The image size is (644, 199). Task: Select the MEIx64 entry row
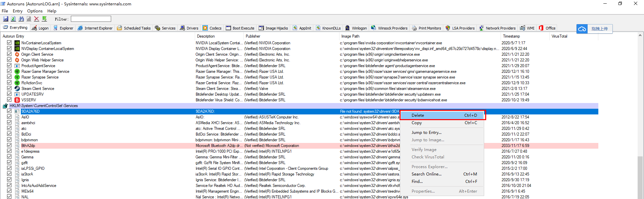coord(300,191)
